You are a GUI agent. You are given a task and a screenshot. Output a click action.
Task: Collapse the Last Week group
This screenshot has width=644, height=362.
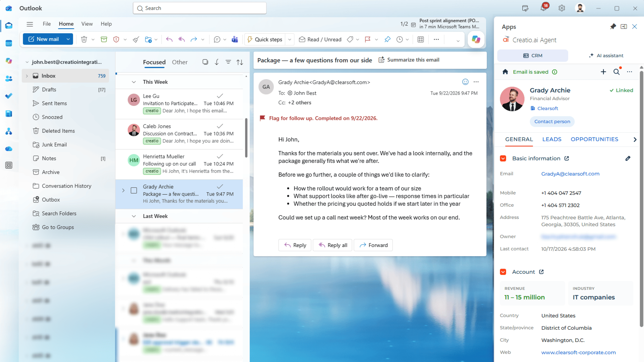[134, 216]
